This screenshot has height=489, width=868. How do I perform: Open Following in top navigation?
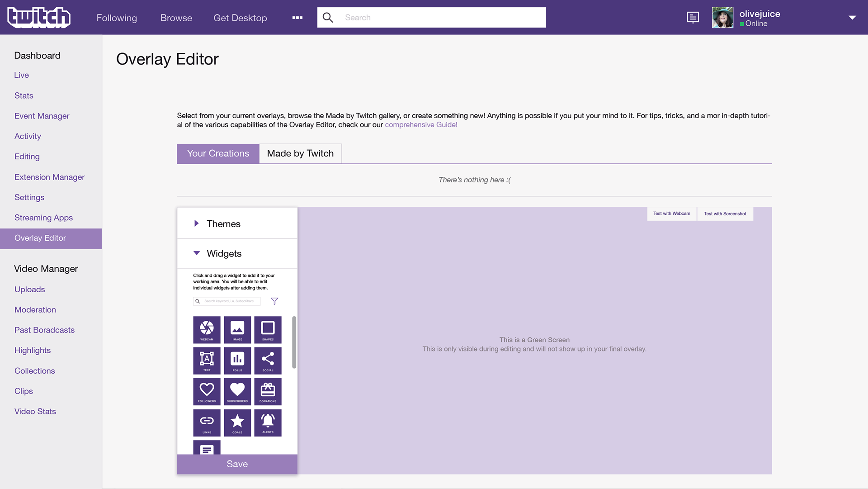117,18
